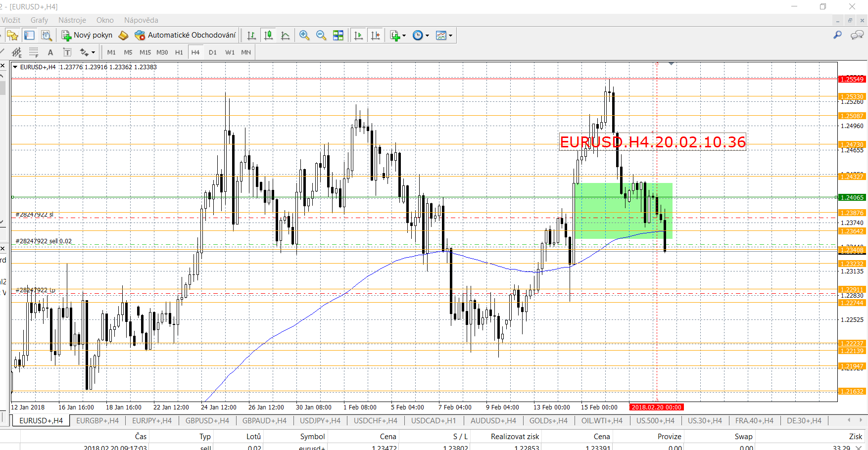
Task: Switch chart to candlestick style
Action: point(268,35)
